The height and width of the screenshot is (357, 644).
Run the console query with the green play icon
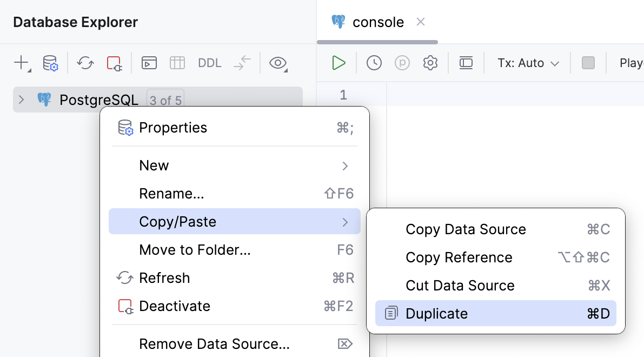point(338,63)
